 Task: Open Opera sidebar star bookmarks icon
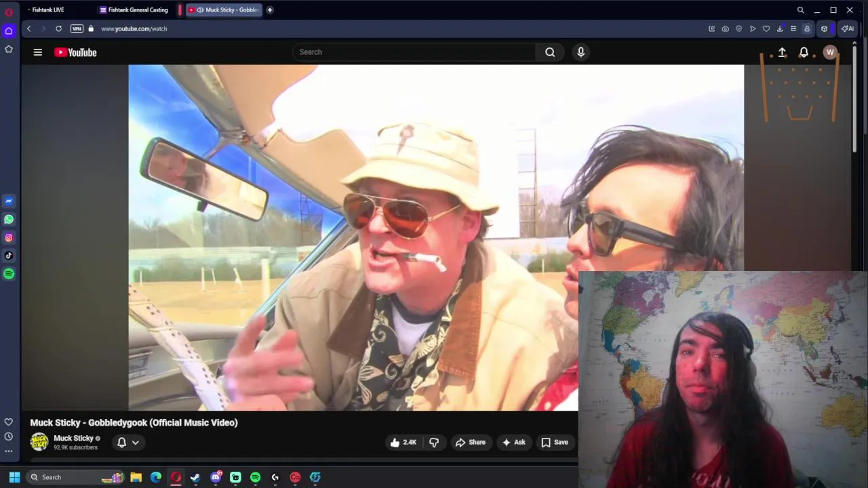tap(9, 49)
